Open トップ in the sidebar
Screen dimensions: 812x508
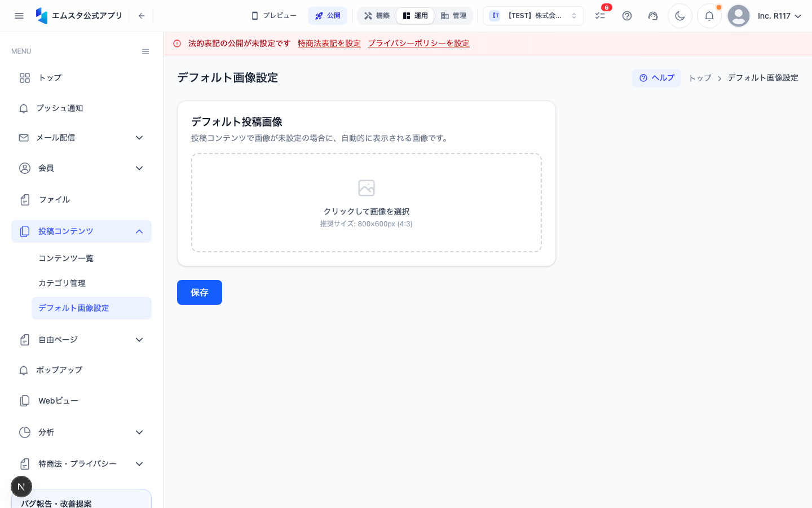[81, 78]
